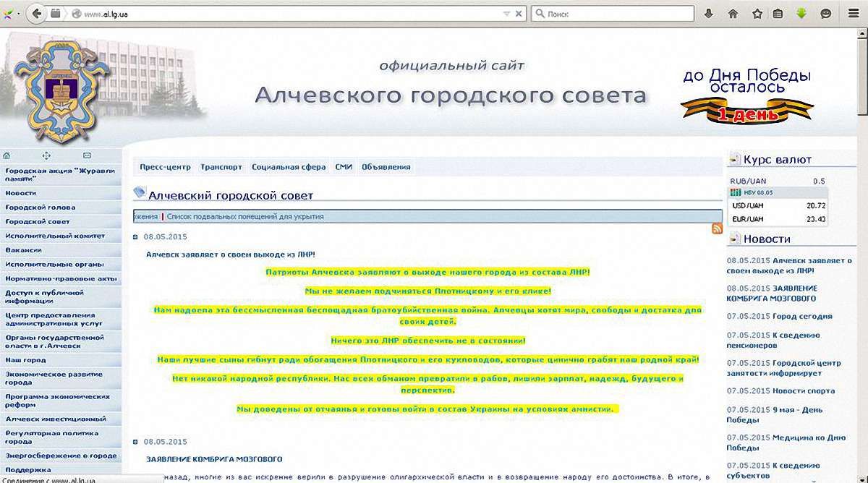The height and width of the screenshot is (483, 868).
Task: Click the green download-arrow extension icon
Action: [802, 14]
